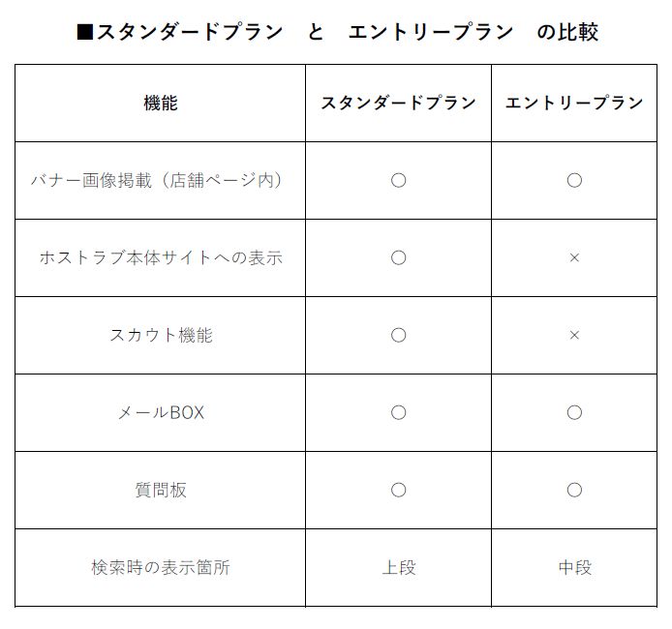
Task: Click エントリープラン circle for バナー画像掲載
Action: (x=574, y=180)
